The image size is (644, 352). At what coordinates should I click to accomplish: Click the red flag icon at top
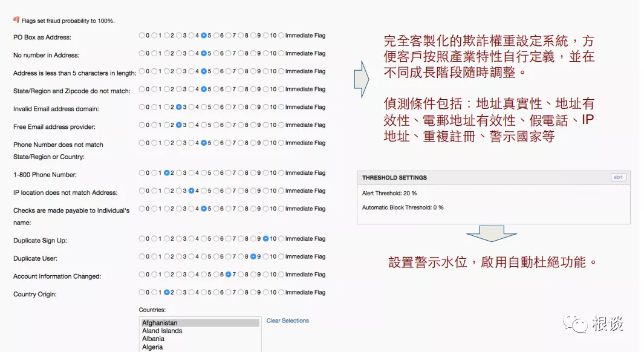16,20
